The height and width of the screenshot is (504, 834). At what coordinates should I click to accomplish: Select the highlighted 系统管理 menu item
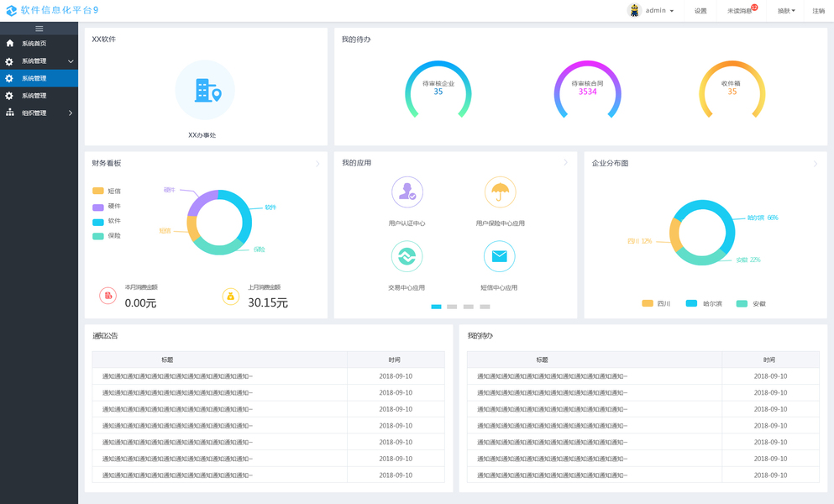point(39,78)
